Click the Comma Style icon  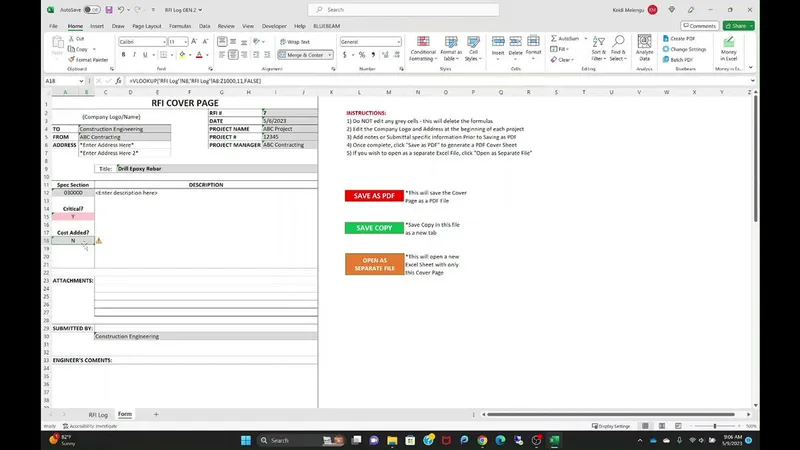point(373,55)
